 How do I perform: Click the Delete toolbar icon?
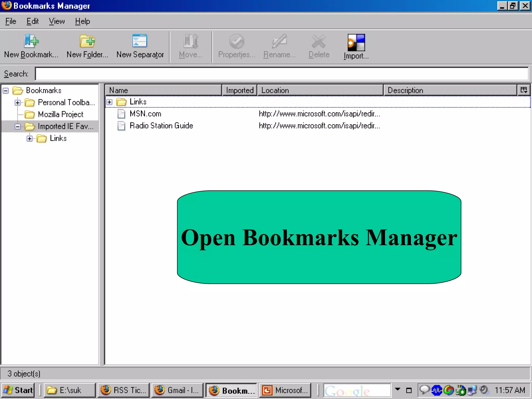coord(319,41)
